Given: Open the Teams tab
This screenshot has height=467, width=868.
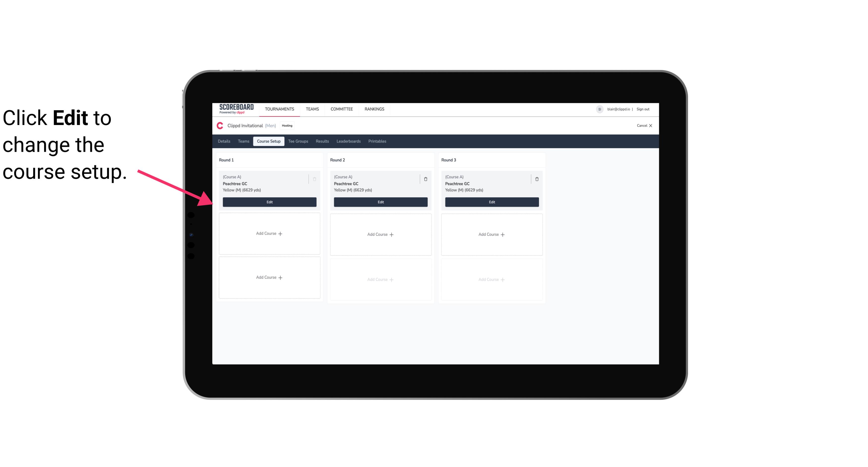Looking at the screenshot, I should [x=243, y=141].
